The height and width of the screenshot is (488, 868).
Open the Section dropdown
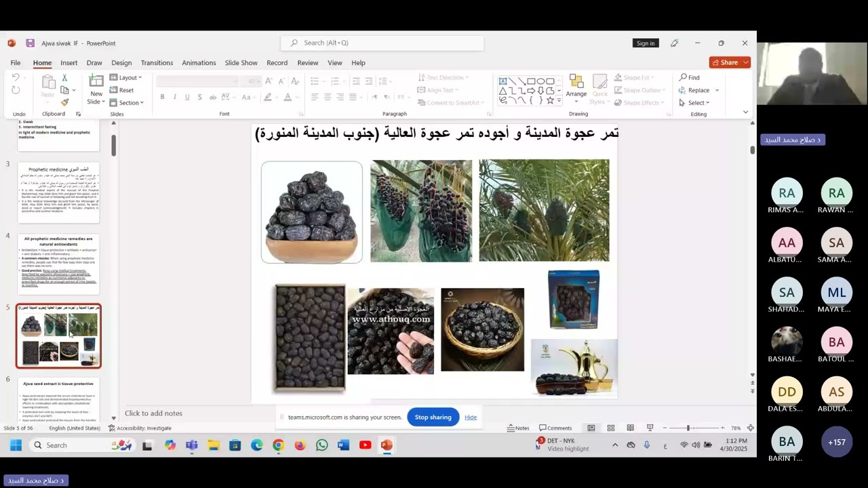coord(127,102)
